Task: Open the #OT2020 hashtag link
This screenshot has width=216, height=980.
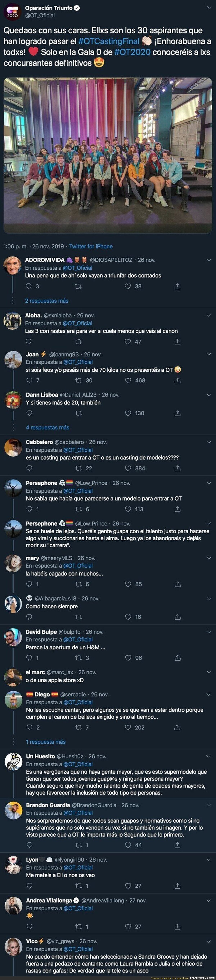Action: [x=132, y=52]
